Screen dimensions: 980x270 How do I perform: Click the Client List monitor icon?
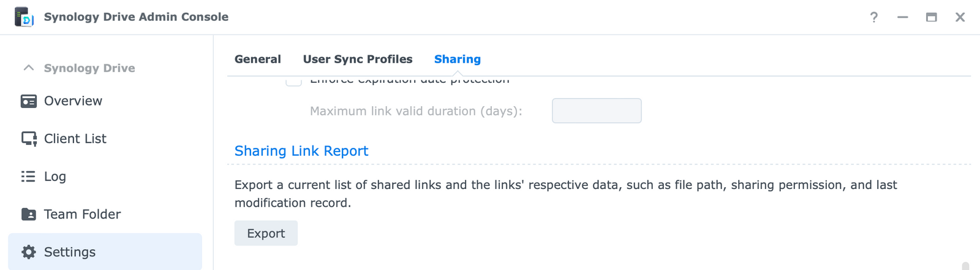[x=29, y=139]
